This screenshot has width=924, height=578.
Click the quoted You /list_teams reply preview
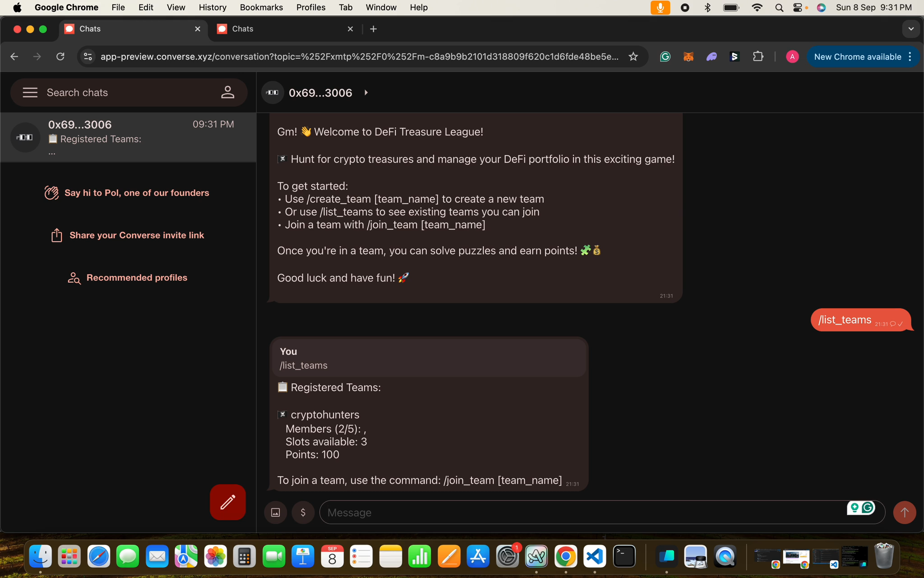(429, 358)
